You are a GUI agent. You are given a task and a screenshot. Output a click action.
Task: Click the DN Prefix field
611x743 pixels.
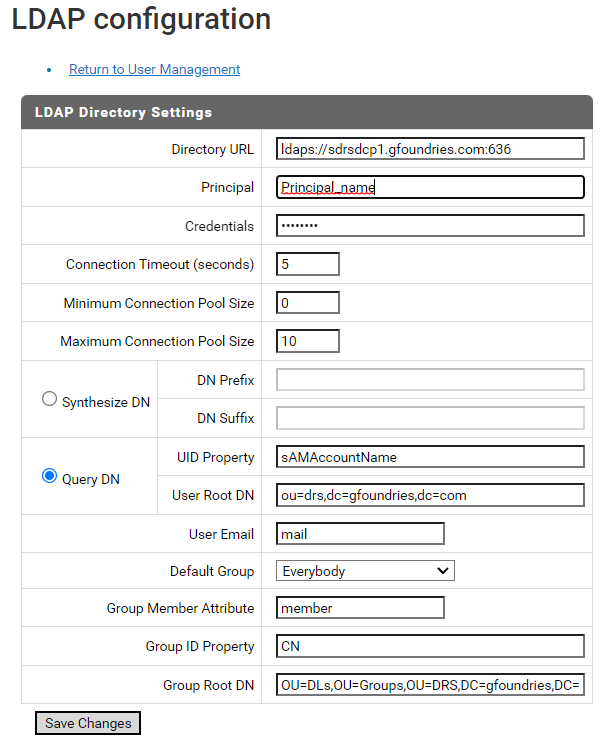430,380
